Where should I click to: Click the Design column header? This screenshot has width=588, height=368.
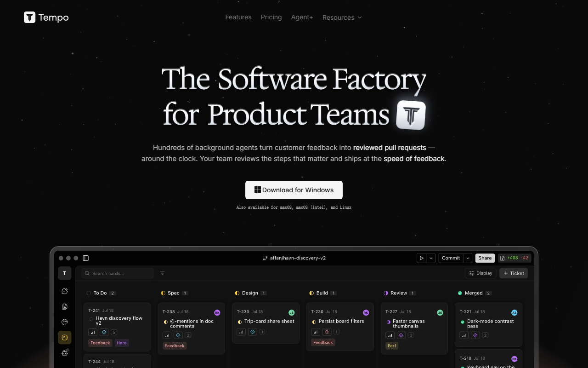251,293
